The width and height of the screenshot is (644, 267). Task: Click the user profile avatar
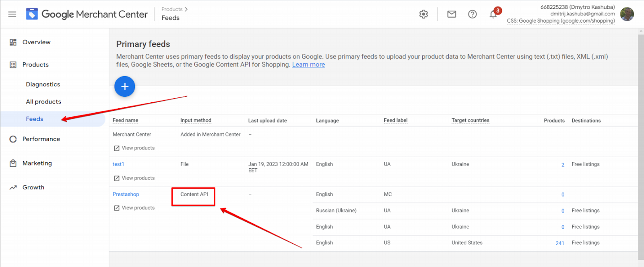[627, 14]
